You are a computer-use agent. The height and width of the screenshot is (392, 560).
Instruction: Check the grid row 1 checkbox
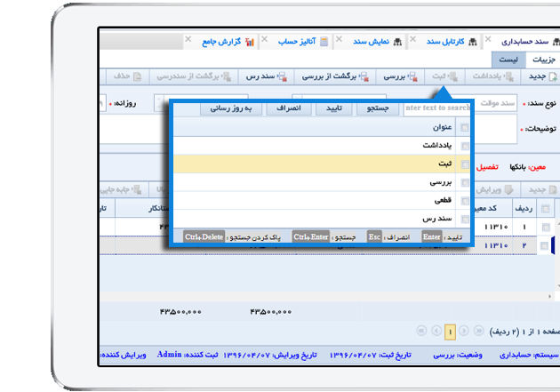[x=546, y=228]
